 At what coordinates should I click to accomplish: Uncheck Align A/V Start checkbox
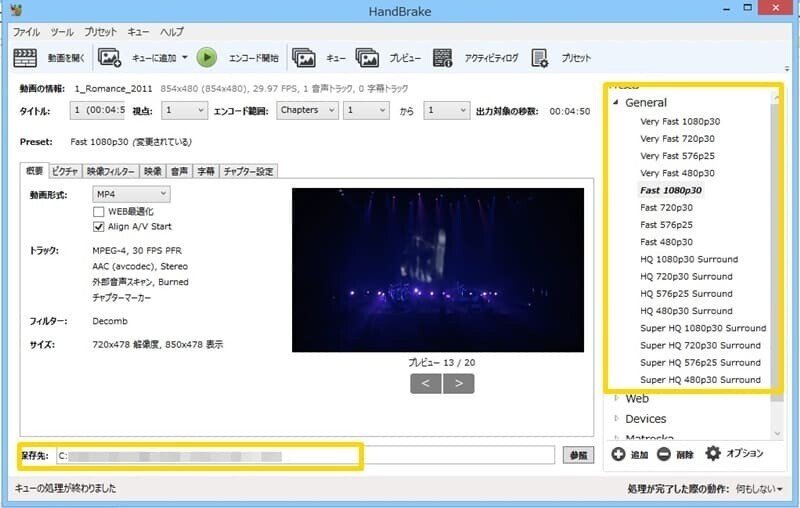coord(98,226)
